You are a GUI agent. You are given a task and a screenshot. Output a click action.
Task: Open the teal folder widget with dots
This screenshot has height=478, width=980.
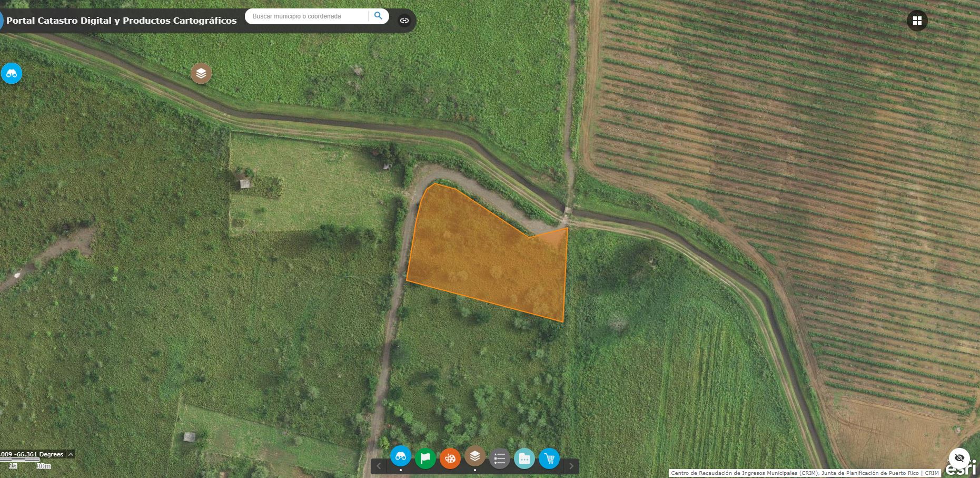point(524,459)
